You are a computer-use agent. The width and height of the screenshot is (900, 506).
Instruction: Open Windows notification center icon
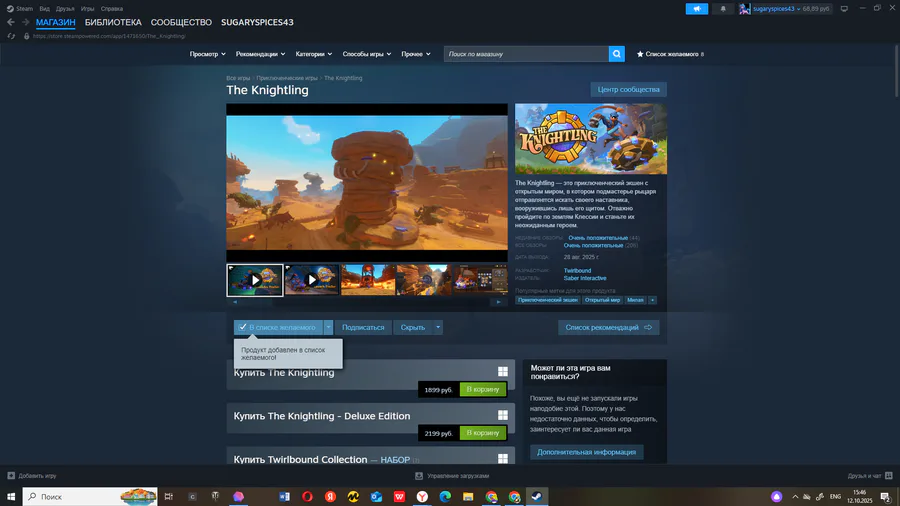coord(886,497)
